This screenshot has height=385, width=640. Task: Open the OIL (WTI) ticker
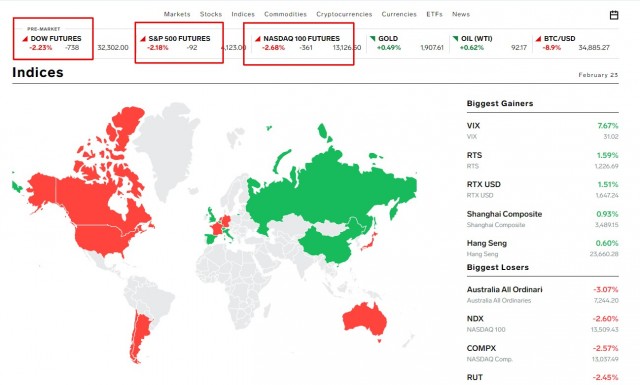pyautogui.click(x=476, y=38)
